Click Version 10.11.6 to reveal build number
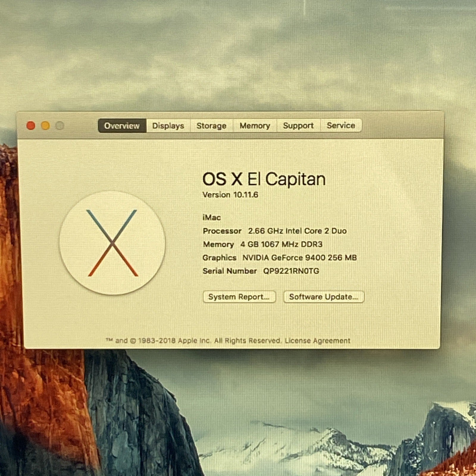This screenshot has width=476, height=476. (230, 195)
